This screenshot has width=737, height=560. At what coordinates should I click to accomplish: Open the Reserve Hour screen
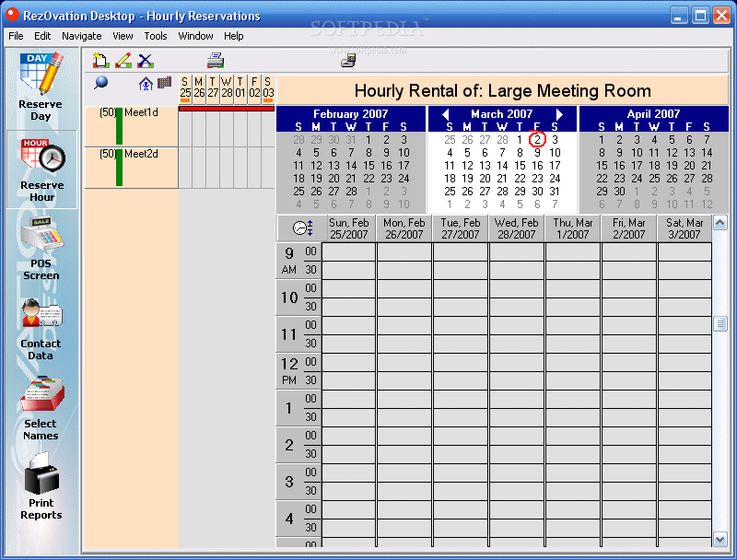tap(41, 169)
